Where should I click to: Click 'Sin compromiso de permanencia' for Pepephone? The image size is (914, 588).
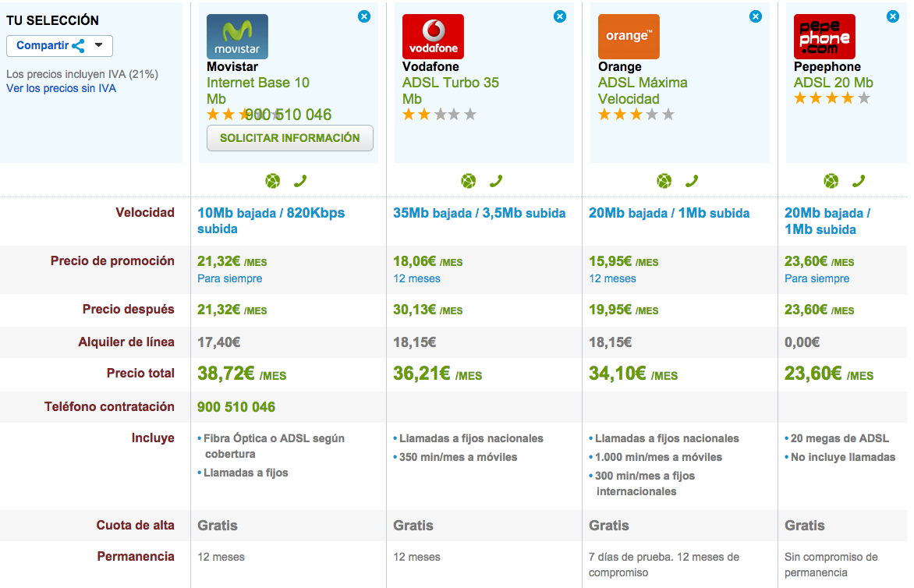pos(831,565)
